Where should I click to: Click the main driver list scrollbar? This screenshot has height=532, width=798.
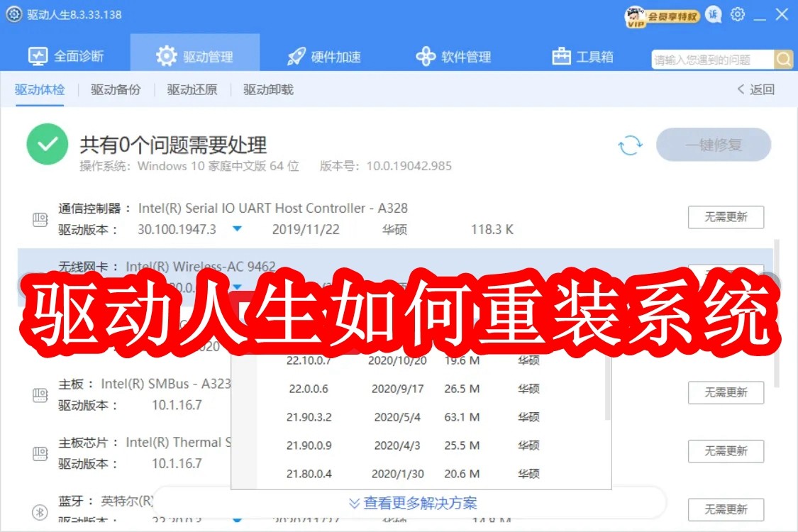[777, 313]
